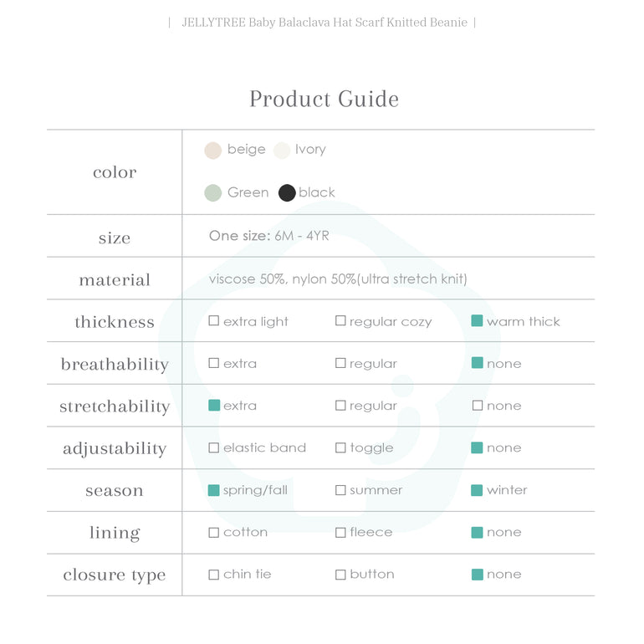Uncheck the spring/fall season checkbox

pyautogui.click(x=214, y=490)
